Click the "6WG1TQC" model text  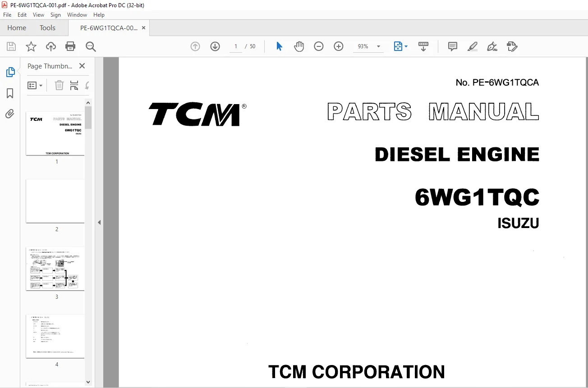477,197
